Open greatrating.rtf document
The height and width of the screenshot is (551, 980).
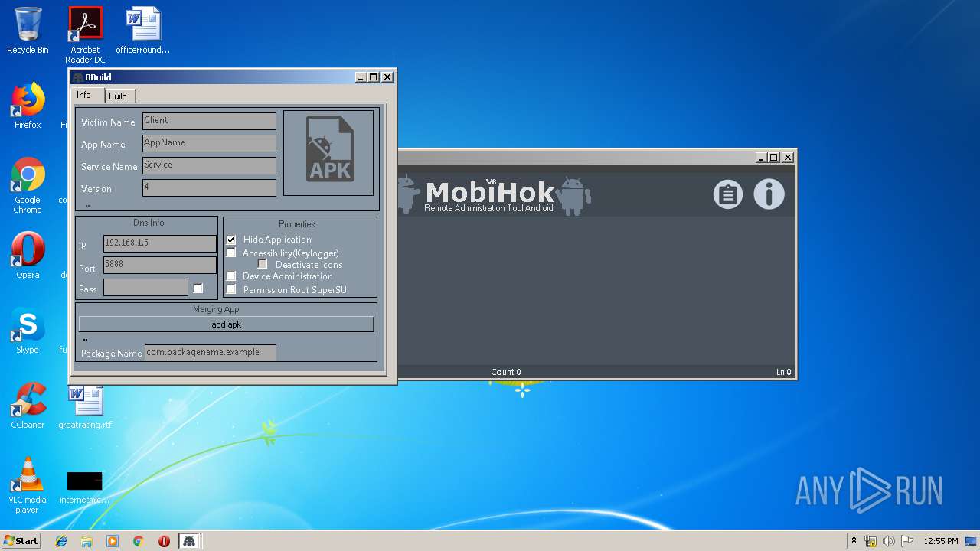pyautogui.click(x=85, y=406)
